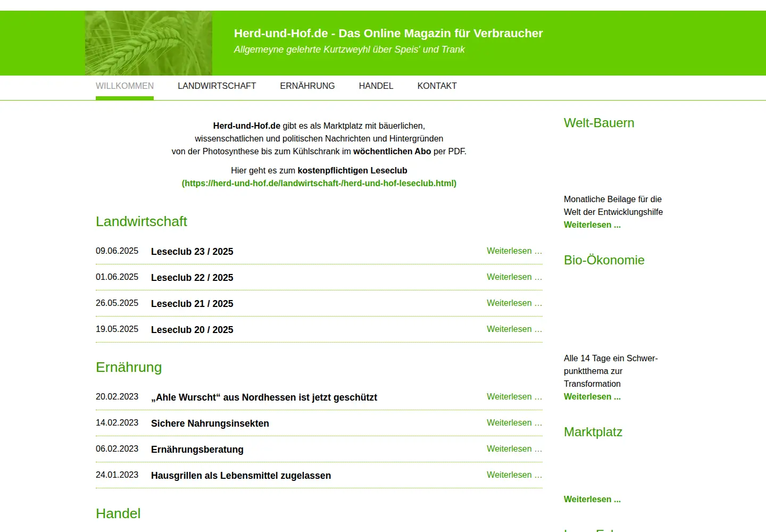
Task: Open Hausgrillen als Lebensmittel zugelassen article
Action: pyautogui.click(x=241, y=476)
